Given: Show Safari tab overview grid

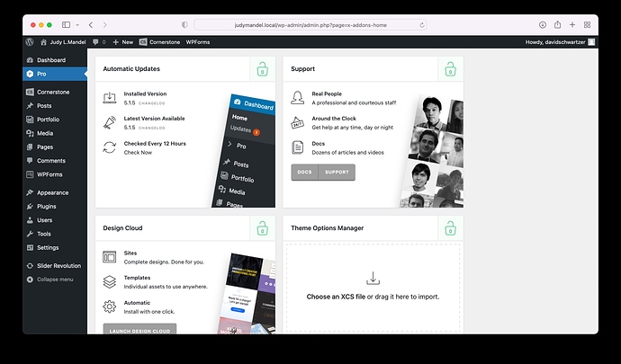Looking at the screenshot, I should pos(588,25).
